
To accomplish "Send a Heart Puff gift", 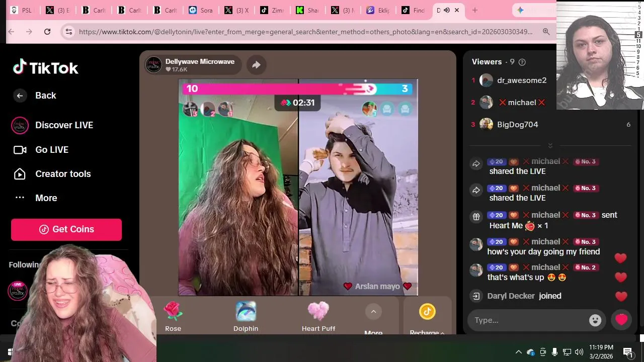I will [x=318, y=317].
